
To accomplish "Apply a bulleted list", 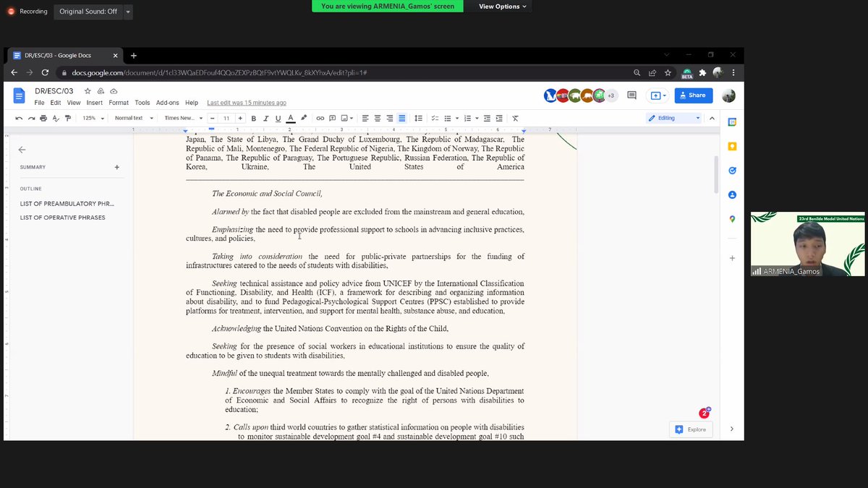I will tap(448, 118).
